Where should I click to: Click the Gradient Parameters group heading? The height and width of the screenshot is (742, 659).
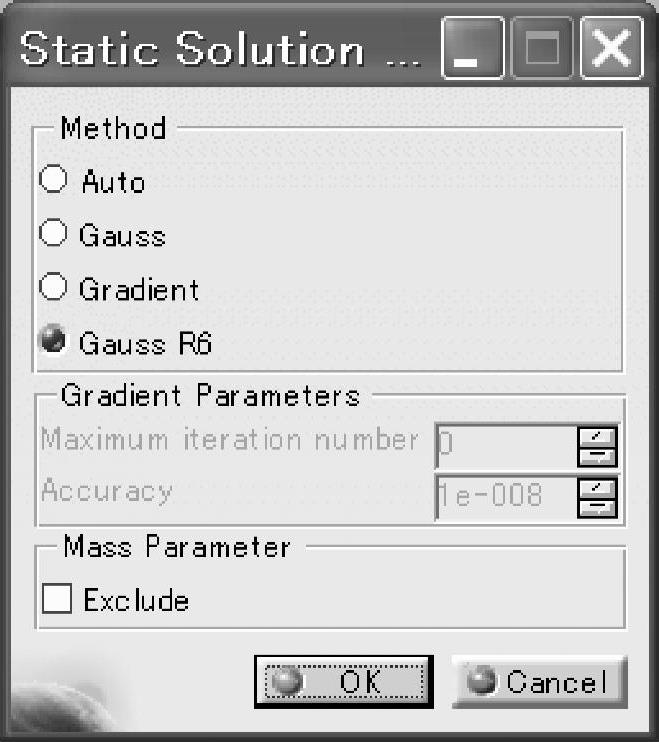210,396
